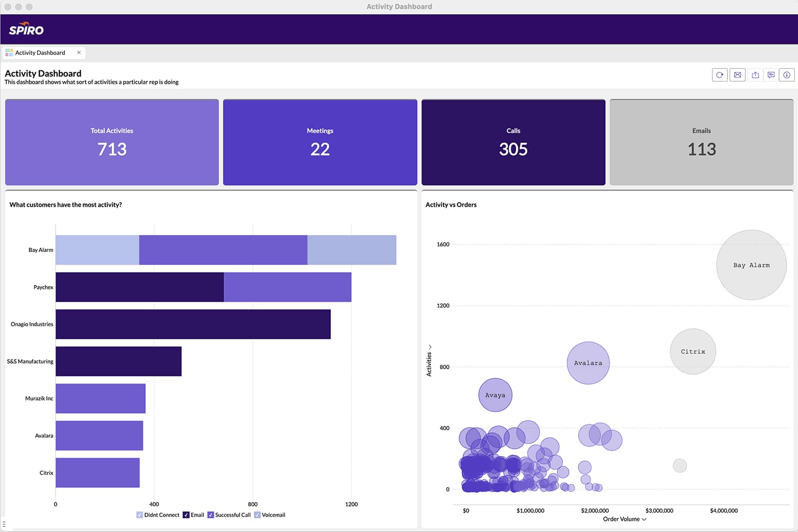Click the Bay Alarm bubble
Image resolution: width=798 pixels, height=532 pixels.
tap(752, 265)
